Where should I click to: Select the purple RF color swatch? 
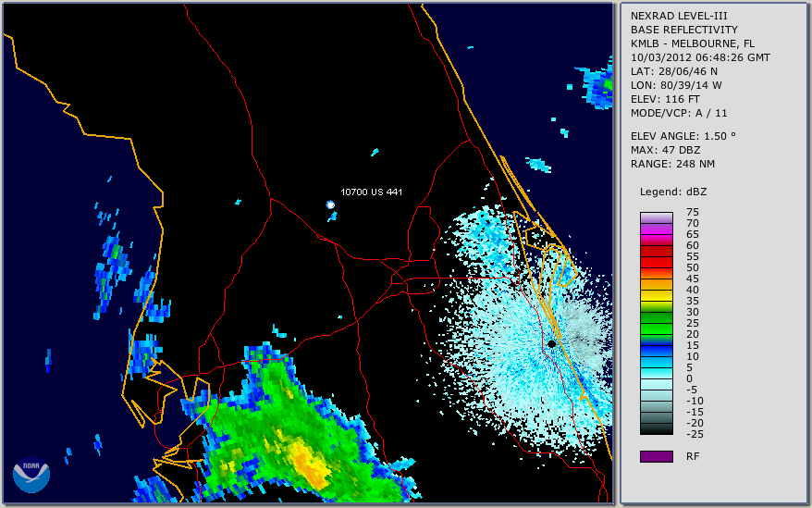pos(656,456)
